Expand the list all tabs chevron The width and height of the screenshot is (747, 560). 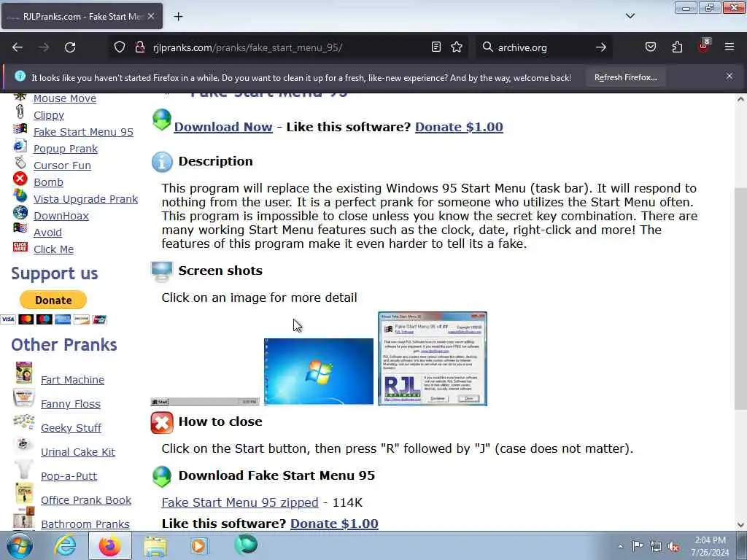630,16
